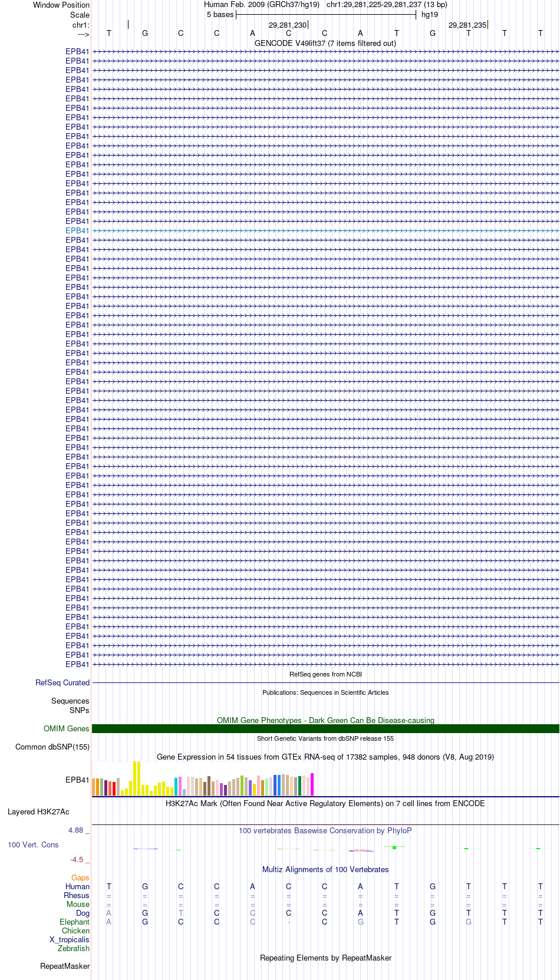560x980 pixels.
Task: Click the Rhesus alignment row label
Action: point(77,896)
